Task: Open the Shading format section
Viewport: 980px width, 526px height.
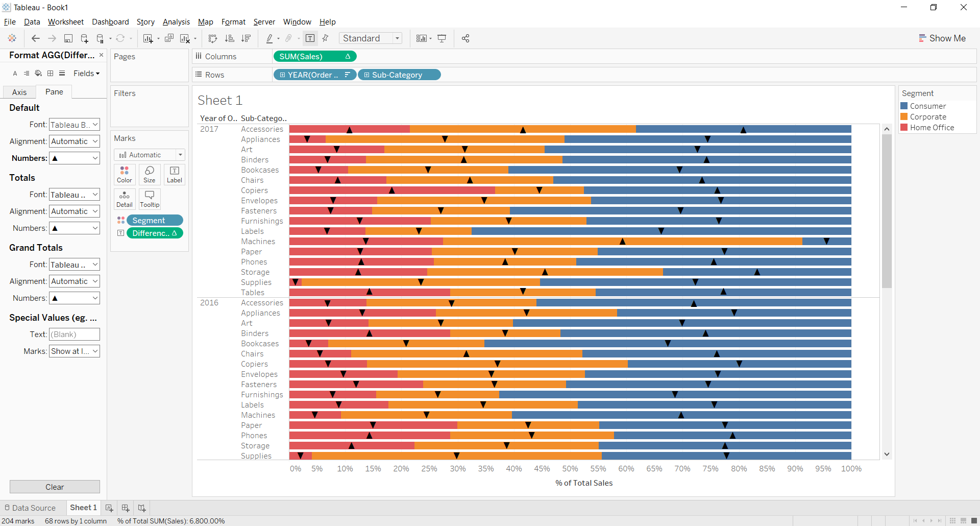Action: tap(38, 73)
